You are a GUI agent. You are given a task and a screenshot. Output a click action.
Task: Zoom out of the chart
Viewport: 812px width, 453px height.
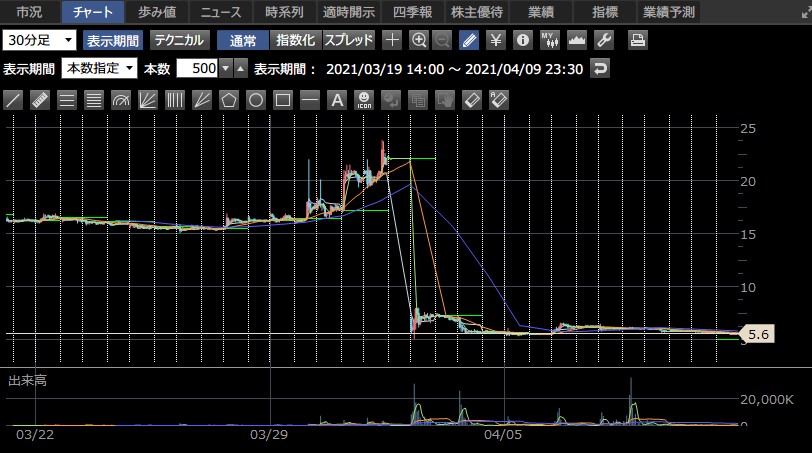(x=442, y=40)
